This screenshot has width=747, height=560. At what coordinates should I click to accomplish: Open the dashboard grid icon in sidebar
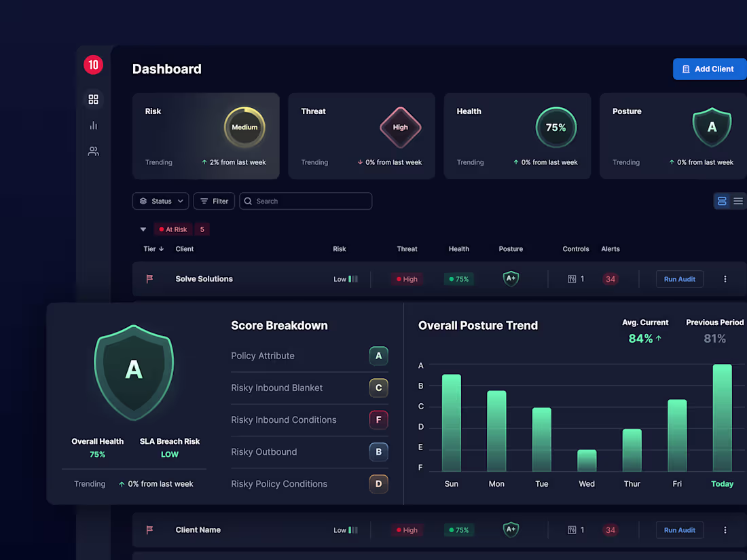pos(94,99)
